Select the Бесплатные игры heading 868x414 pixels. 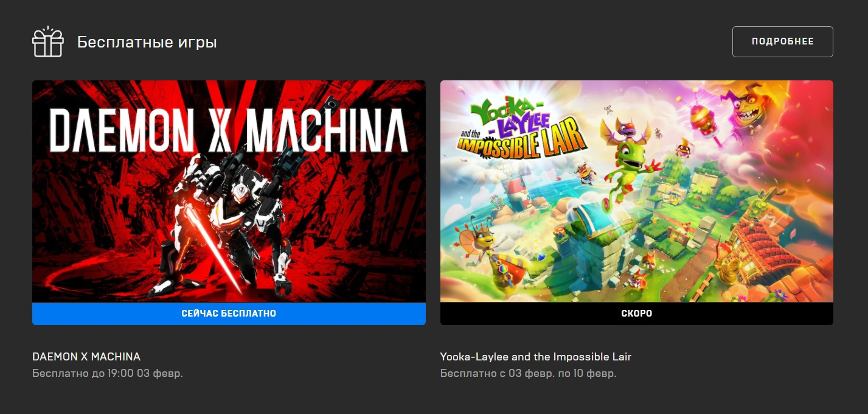click(x=147, y=43)
